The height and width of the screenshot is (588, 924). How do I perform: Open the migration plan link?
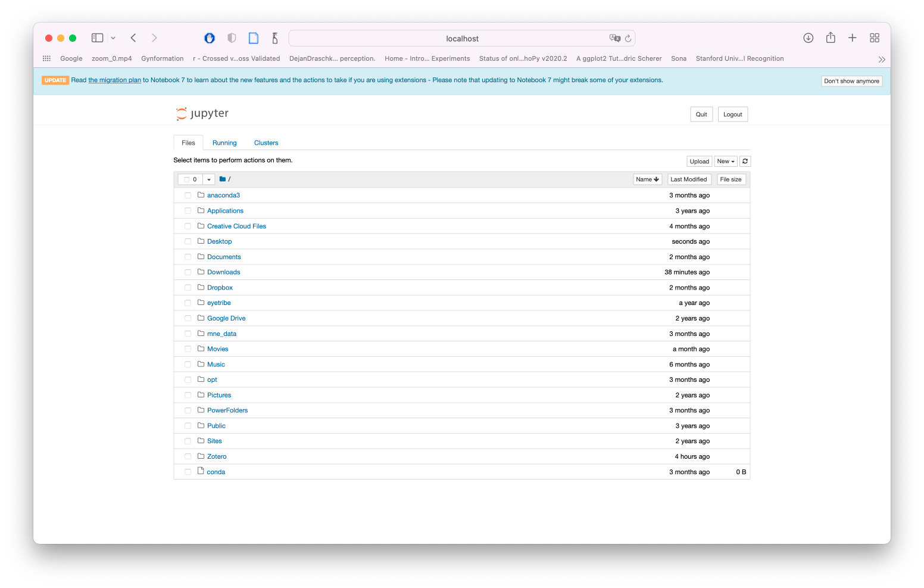[x=115, y=80]
